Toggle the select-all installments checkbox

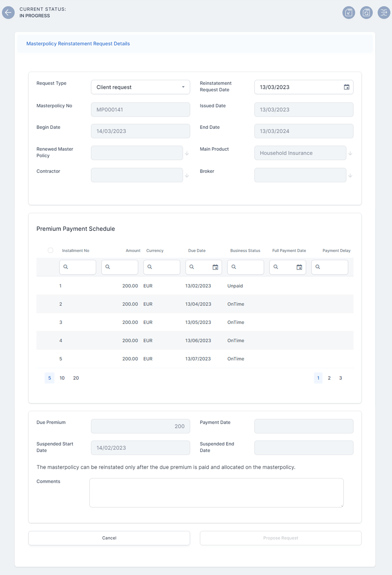tap(51, 250)
